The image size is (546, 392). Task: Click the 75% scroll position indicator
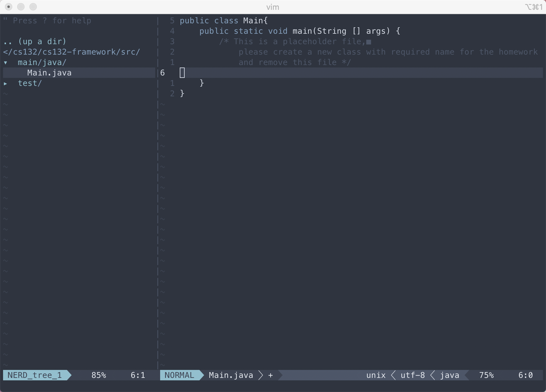(x=486, y=375)
